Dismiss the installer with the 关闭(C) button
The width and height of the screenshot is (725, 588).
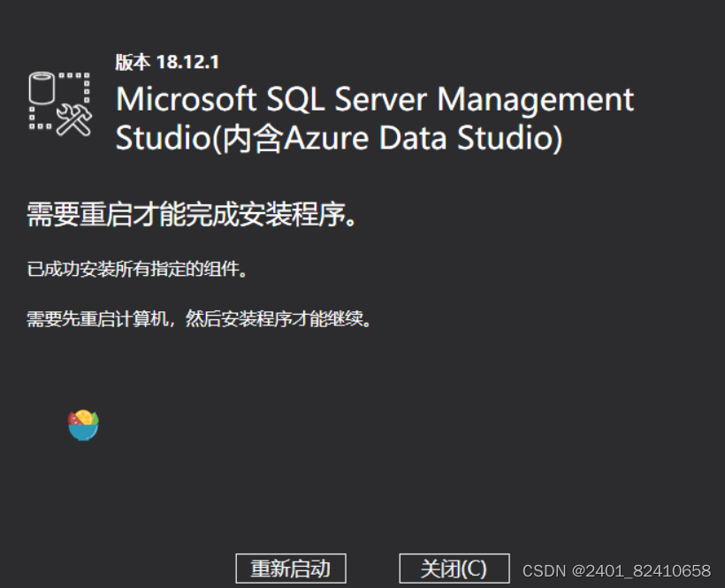(454, 569)
